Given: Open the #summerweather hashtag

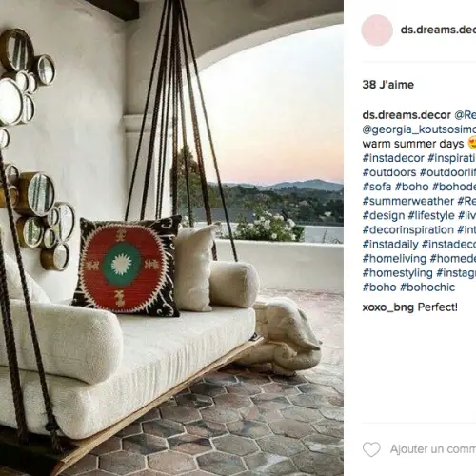Looking at the screenshot, I should (408, 201).
